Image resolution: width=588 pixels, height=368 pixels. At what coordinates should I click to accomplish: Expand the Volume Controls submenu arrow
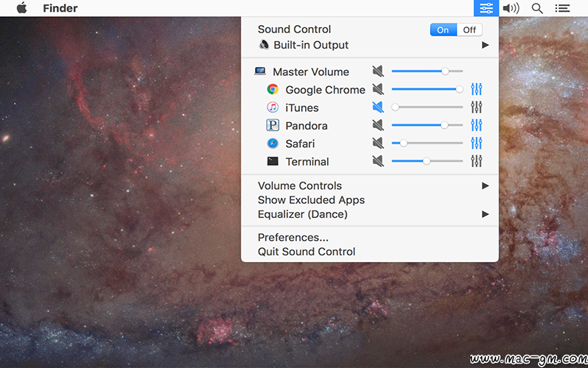pos(485,185)
